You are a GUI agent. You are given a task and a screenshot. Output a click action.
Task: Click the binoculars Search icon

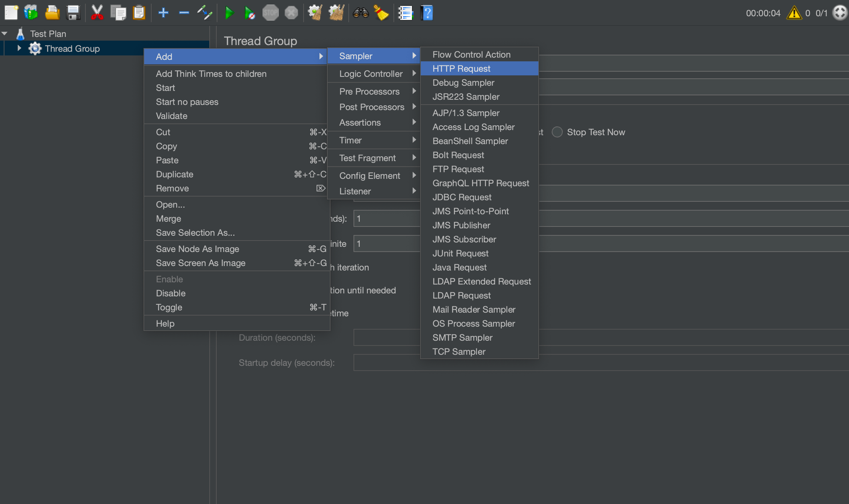(x=361, y=13)
